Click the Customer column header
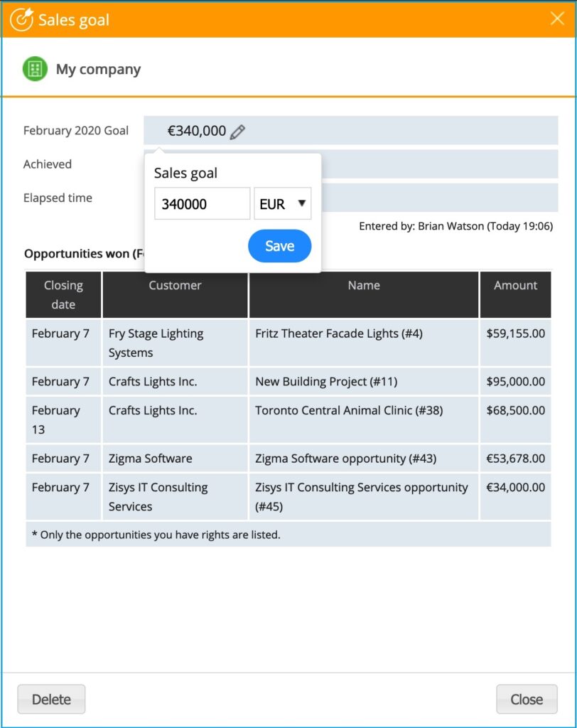Screen dimensions: 577x728 175,286
